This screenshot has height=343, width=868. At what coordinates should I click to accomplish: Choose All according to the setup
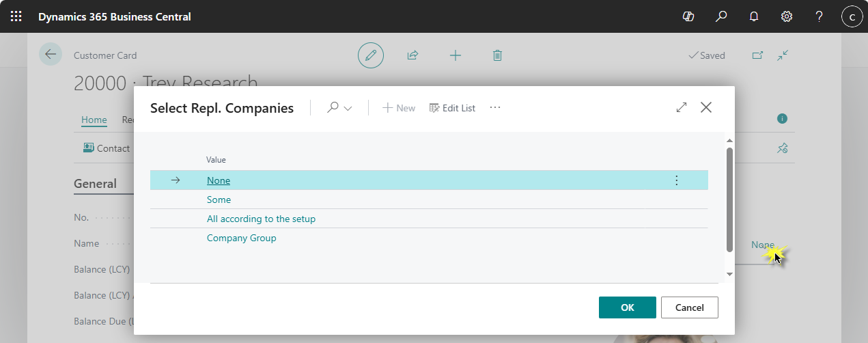(261, 219)
